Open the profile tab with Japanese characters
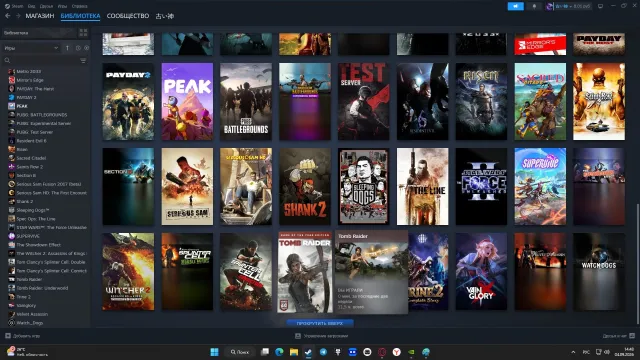 165,16
